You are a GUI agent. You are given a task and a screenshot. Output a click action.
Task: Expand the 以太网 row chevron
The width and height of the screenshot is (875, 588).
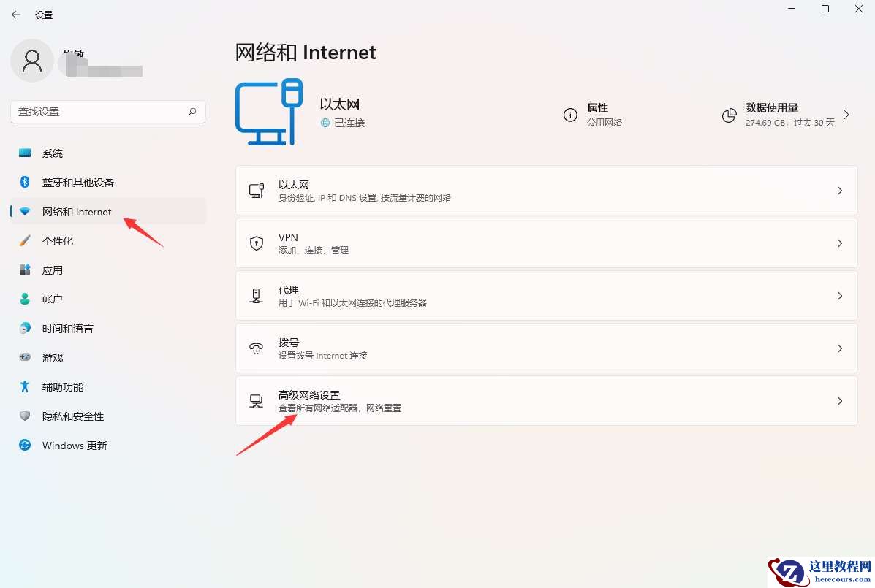click(x=839, y=191)
